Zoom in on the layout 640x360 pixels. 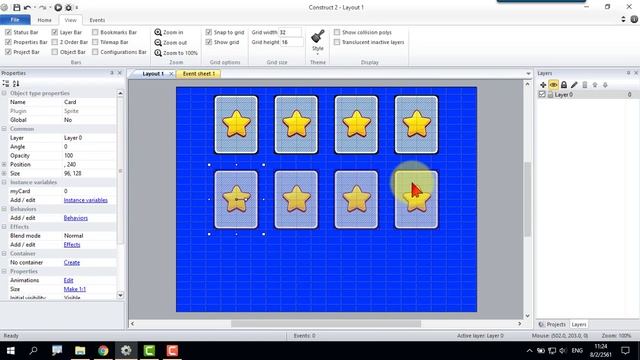coord(169,32)
